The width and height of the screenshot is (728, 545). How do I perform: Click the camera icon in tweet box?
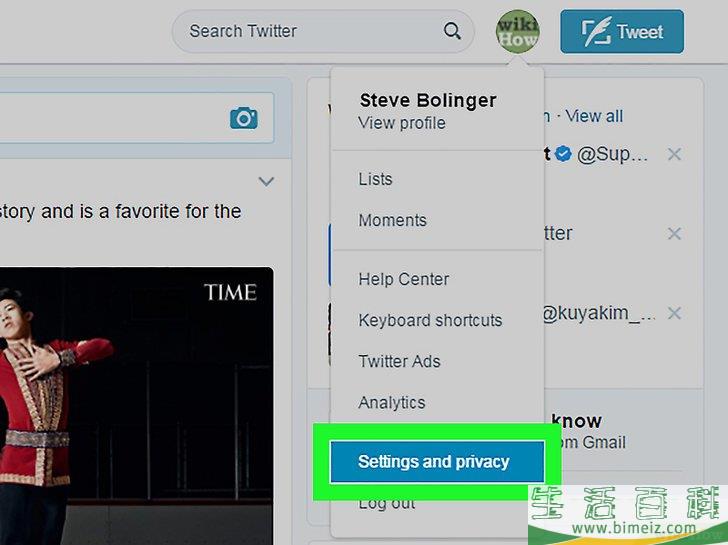(244, 118)
